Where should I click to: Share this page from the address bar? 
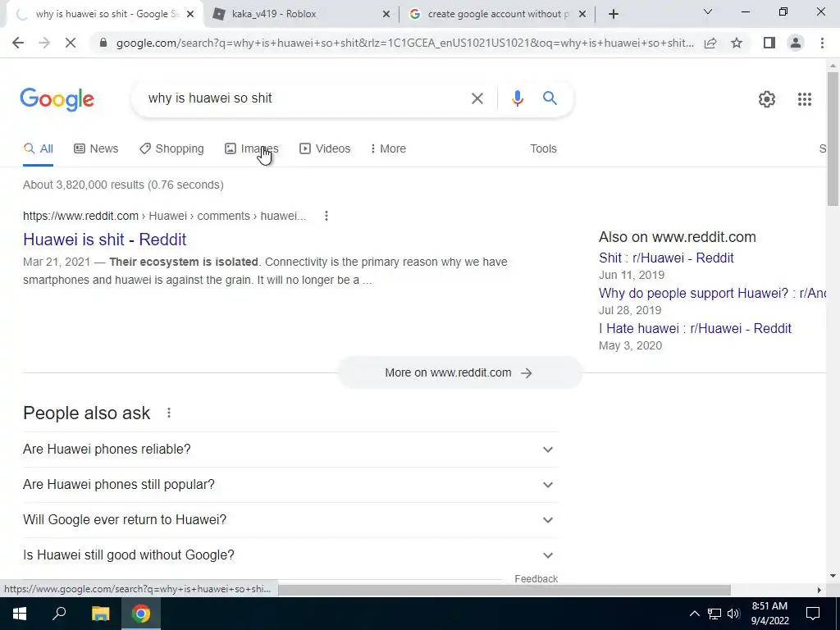coord(710,43)
